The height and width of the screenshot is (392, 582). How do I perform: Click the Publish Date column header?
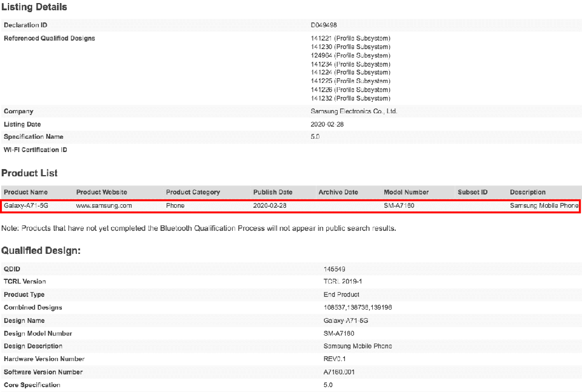273,192
